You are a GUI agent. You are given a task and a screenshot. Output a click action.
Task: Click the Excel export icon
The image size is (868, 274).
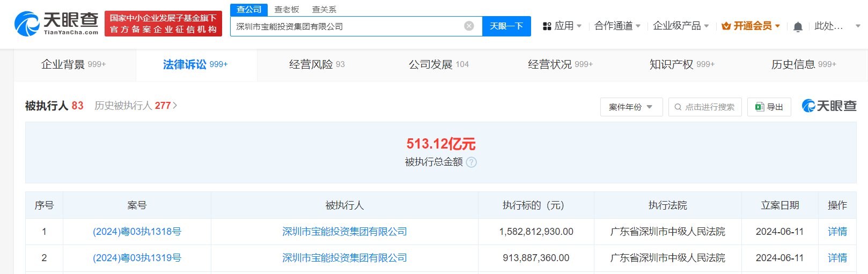(x=759, y=107)
